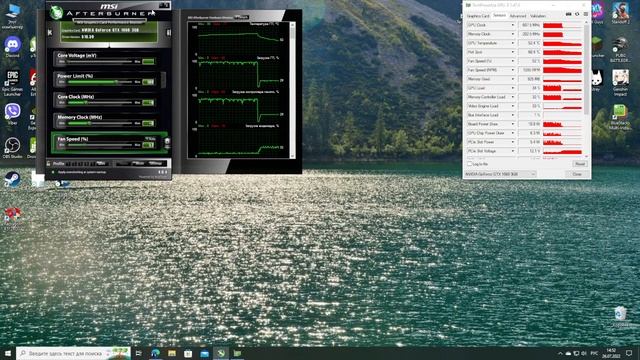640x360 pixels.
Task: Open Task View on the taskbar
Action: click(138, 353)
